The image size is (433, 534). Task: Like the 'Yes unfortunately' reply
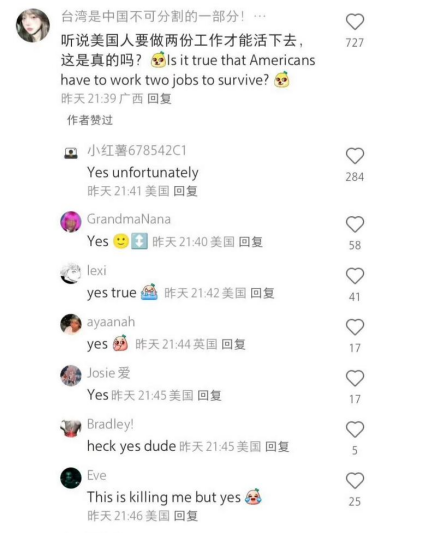tap(355, 156)
